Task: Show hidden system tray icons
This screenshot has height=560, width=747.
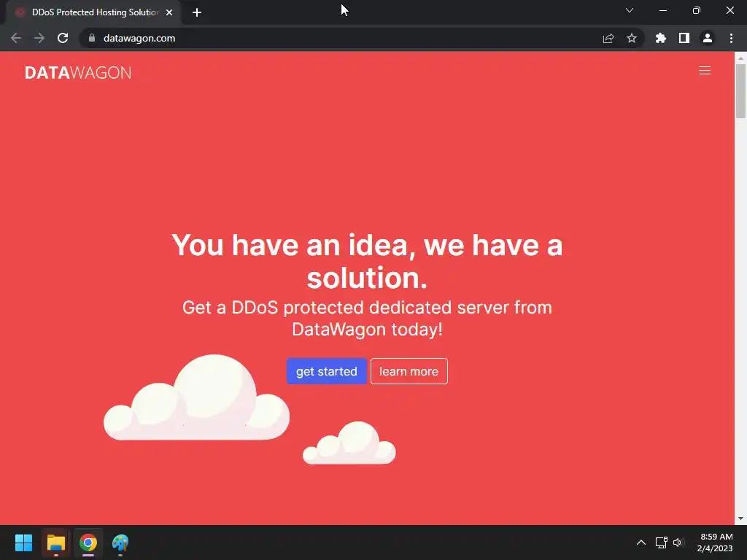Action: click(641, 542)
